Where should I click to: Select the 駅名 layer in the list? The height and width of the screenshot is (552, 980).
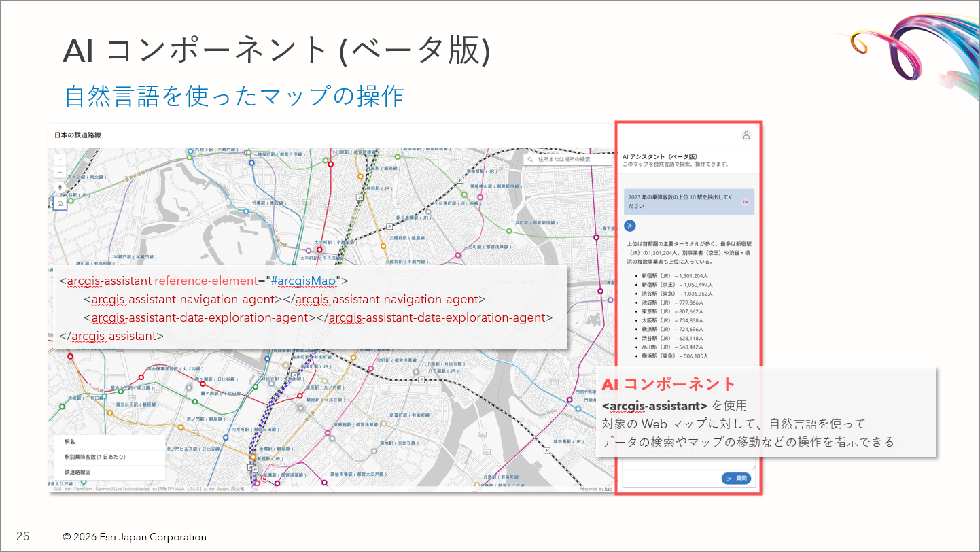pyautogui.click(x=110, y=442)
